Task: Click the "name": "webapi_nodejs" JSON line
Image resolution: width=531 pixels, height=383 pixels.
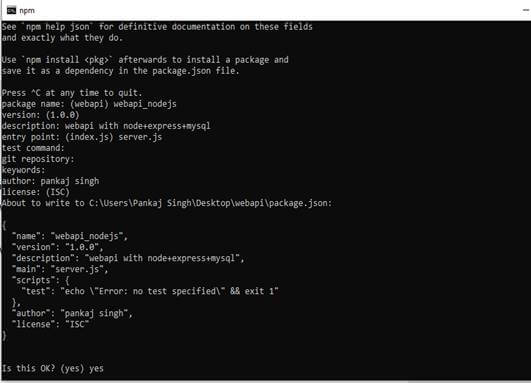Action: tap(70, 236)
